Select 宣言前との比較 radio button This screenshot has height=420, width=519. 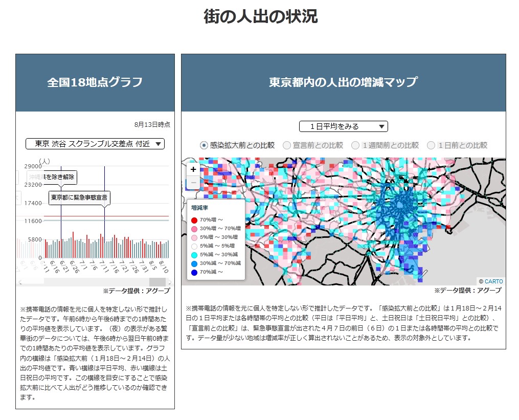tap(287, 145)
